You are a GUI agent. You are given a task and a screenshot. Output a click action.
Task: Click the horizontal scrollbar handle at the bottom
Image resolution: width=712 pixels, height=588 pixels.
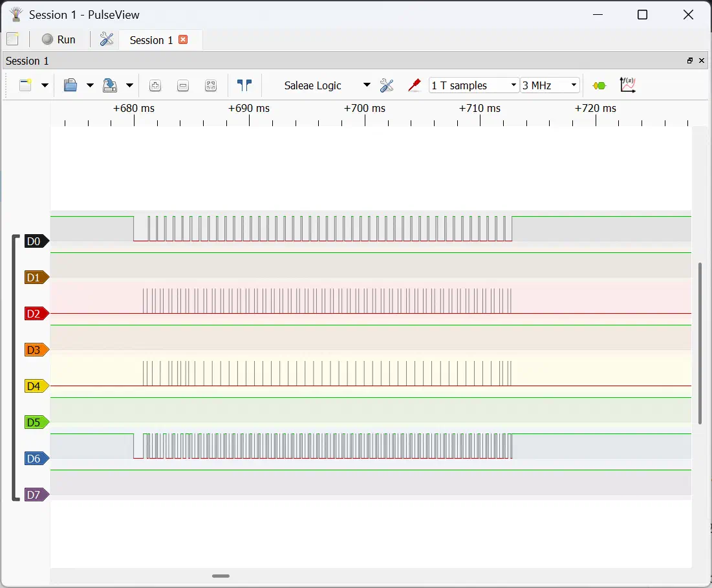221,576
